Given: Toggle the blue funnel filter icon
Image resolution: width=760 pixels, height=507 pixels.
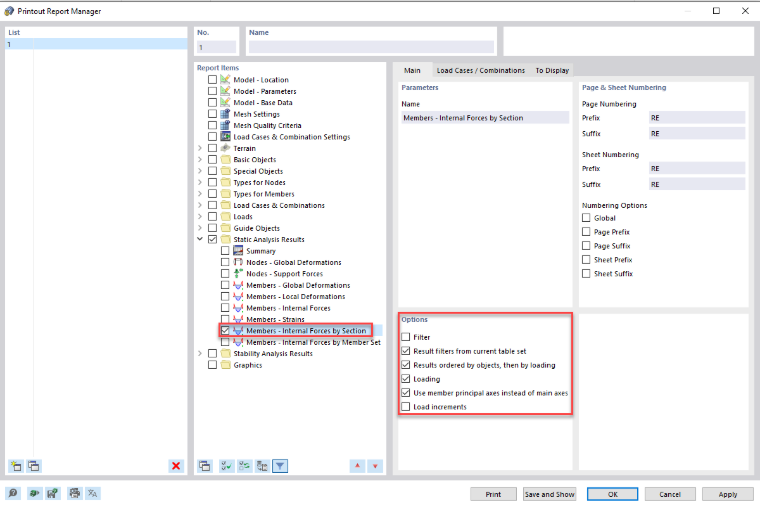Looking at the screenshot, I should pyautogui.click(x=280, y=466).
